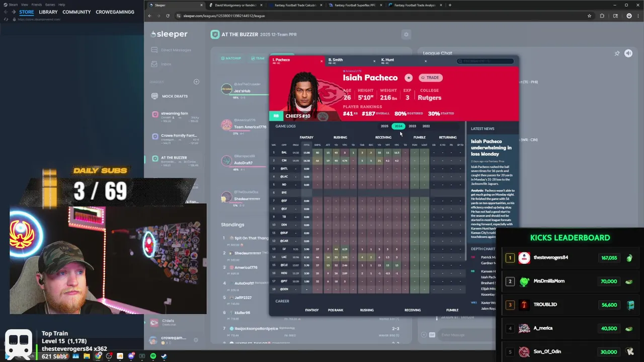Switch to Fantasy Football Superflex PPR tab
The image size is (644, 362).
point(355,5)
